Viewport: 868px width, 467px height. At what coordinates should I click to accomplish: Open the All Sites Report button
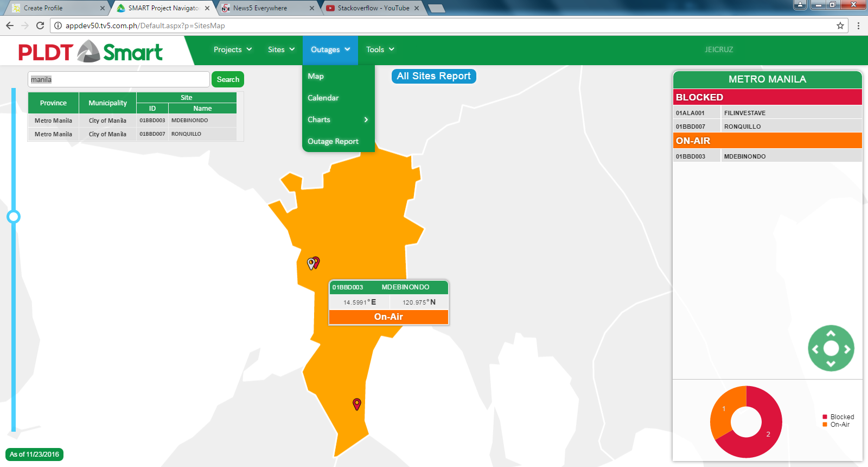pyautogui.click(x=433, y=76)
